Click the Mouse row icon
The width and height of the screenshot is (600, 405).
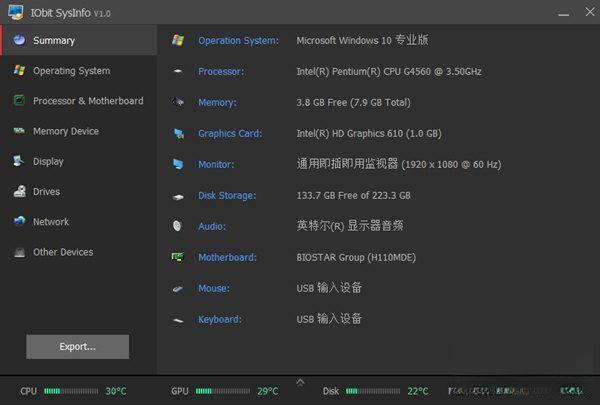click(x=178, y=289)
